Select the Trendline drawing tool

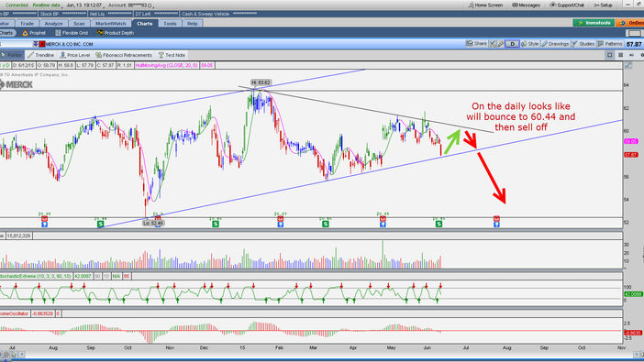coord(40,55)
